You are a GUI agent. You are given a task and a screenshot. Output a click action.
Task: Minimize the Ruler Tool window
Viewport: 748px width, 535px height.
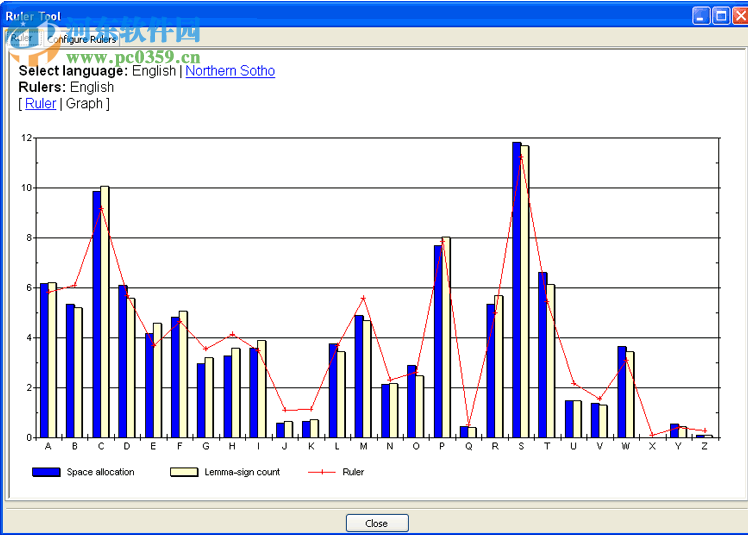[701, 15]
